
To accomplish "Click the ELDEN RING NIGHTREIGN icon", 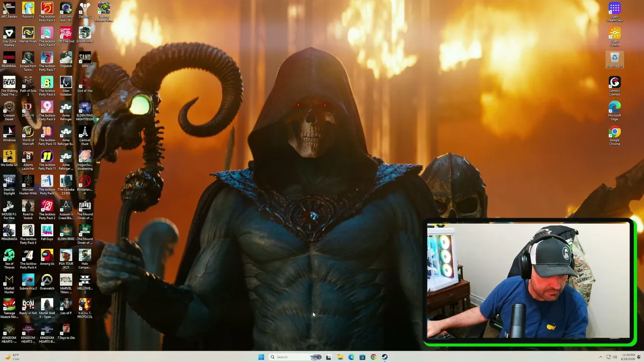I will [85, 111].
